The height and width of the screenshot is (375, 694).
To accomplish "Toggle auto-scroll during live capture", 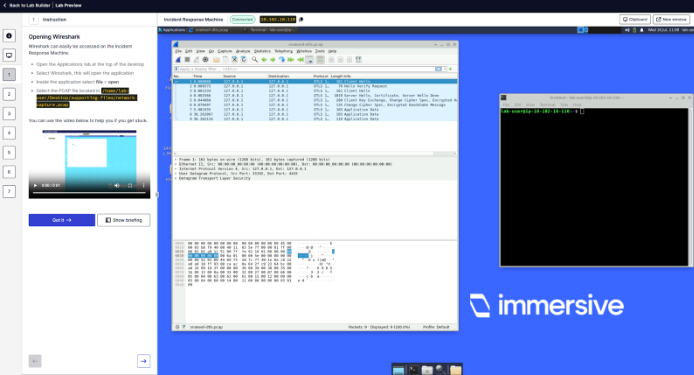I will [309, 59].
